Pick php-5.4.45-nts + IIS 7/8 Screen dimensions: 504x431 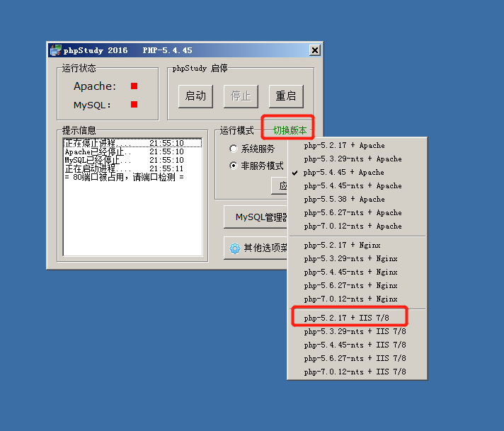click(x=357, y=345)
